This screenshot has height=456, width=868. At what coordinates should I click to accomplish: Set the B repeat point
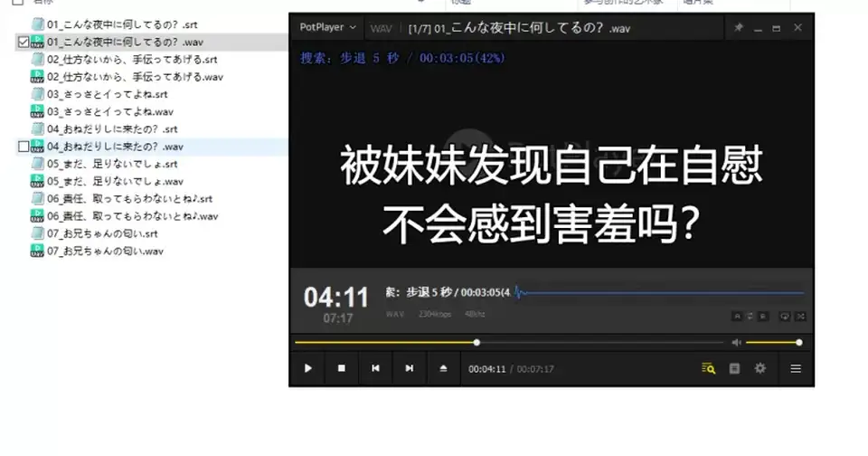pos(763,317)
